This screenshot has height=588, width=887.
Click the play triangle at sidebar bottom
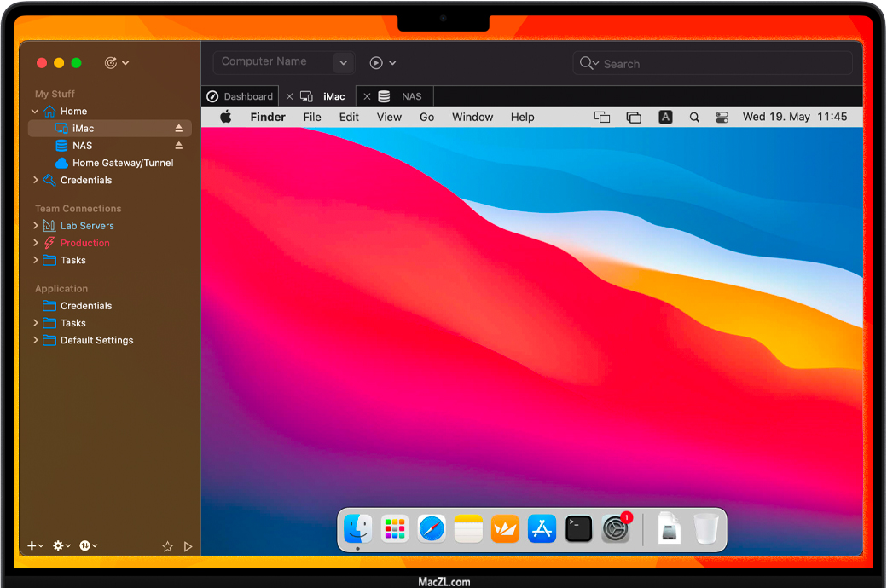(x=188, y=546)
